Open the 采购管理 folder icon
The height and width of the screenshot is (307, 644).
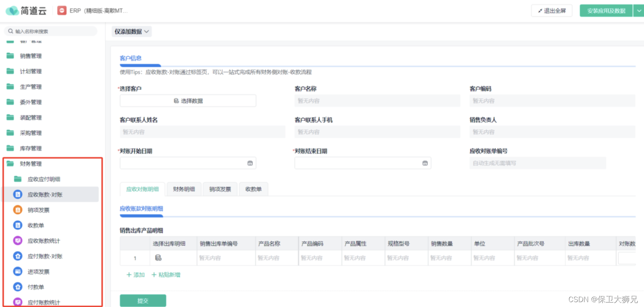click(11, 133)
